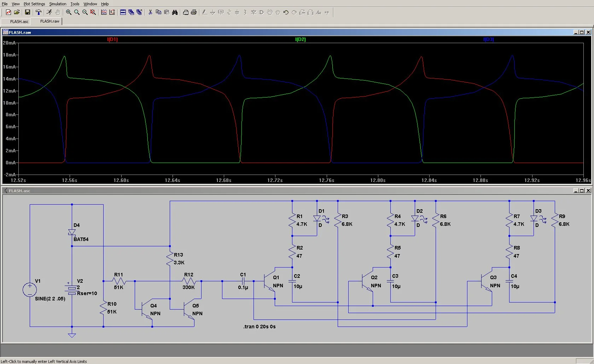The image size is (594, 364).
Task: Click the Print Setup icon
Action: point(186,12)
